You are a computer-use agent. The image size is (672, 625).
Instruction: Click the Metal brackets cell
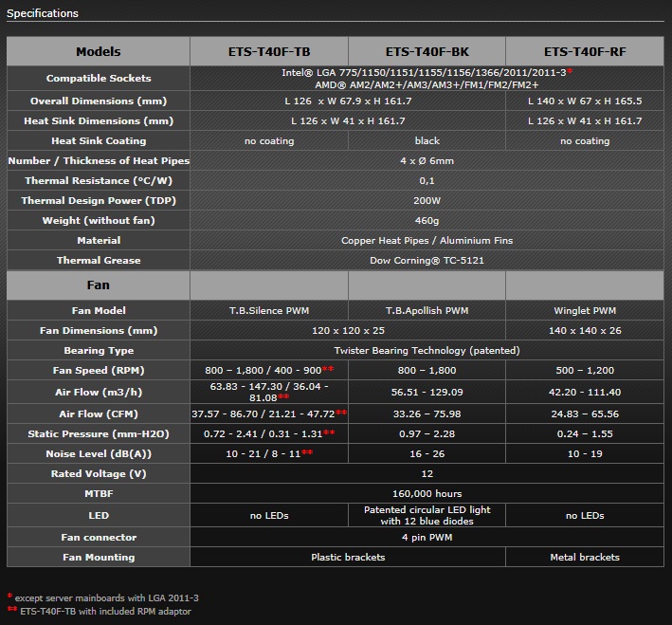point(585,558)
